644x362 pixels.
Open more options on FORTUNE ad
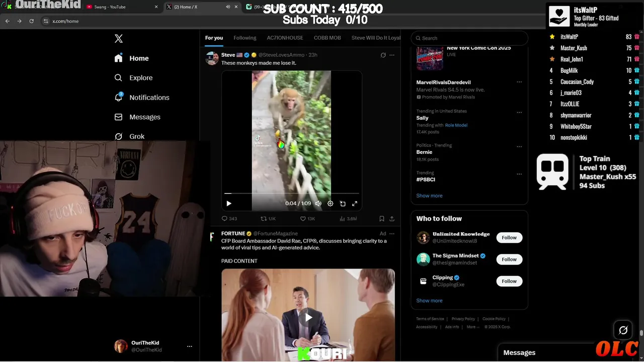392,234
